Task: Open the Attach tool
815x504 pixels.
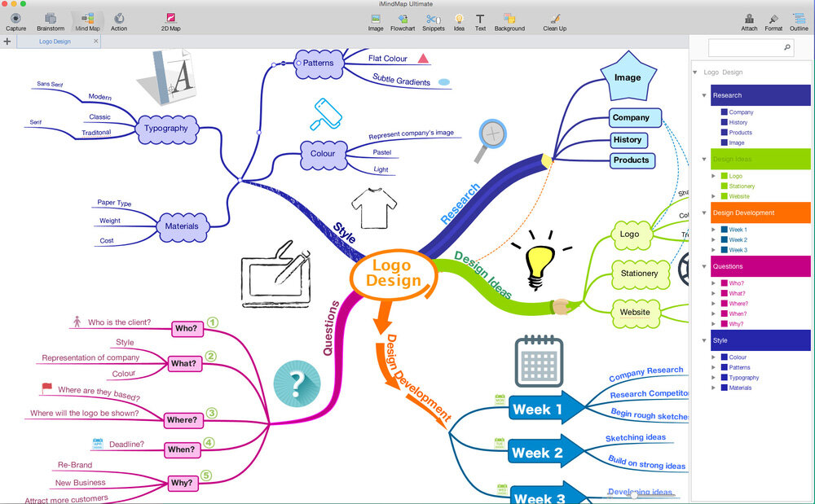Action: coord(749,22)
